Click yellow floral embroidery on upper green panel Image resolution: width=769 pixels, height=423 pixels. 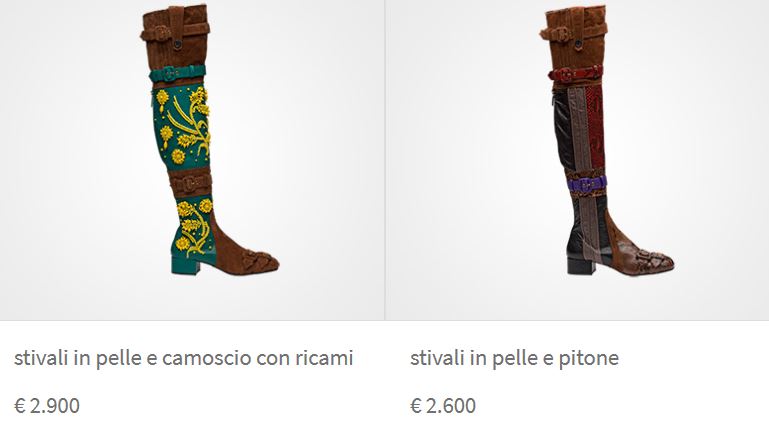click(x=184, y=124)
